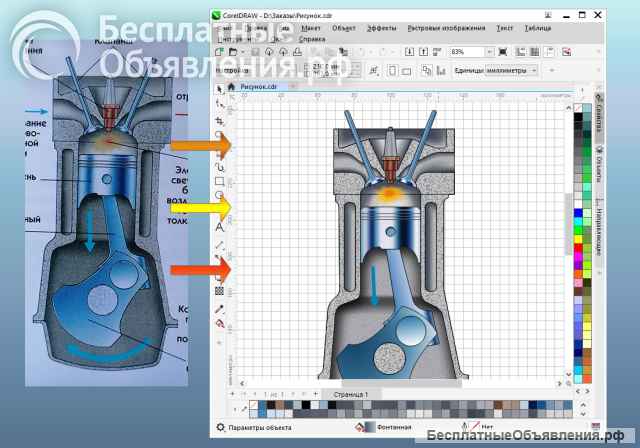
Task: Select the Eyedropper tool
Action: coord(220,309)
